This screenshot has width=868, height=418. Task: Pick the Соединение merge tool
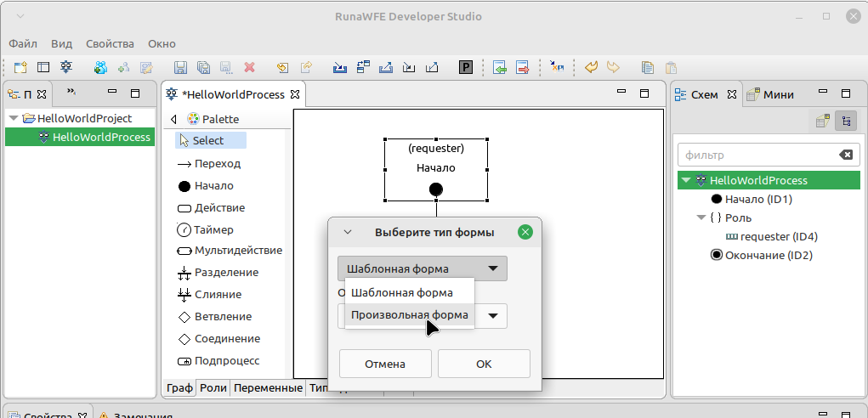[x=218, y=339]
